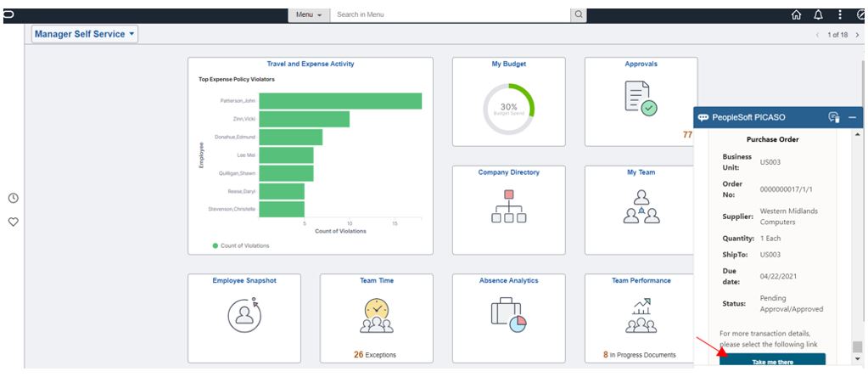Click the My Budget spend gauge

point(509,109)
